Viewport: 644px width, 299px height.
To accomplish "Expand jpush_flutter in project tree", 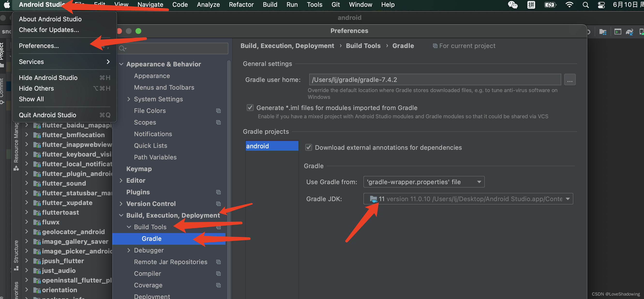I will point(27,261).
